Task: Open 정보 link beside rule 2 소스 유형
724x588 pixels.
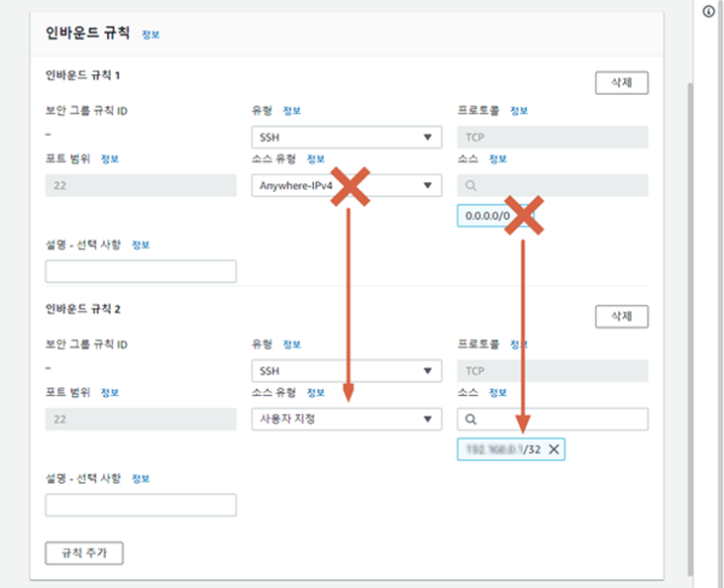Action: coord(316,392)
